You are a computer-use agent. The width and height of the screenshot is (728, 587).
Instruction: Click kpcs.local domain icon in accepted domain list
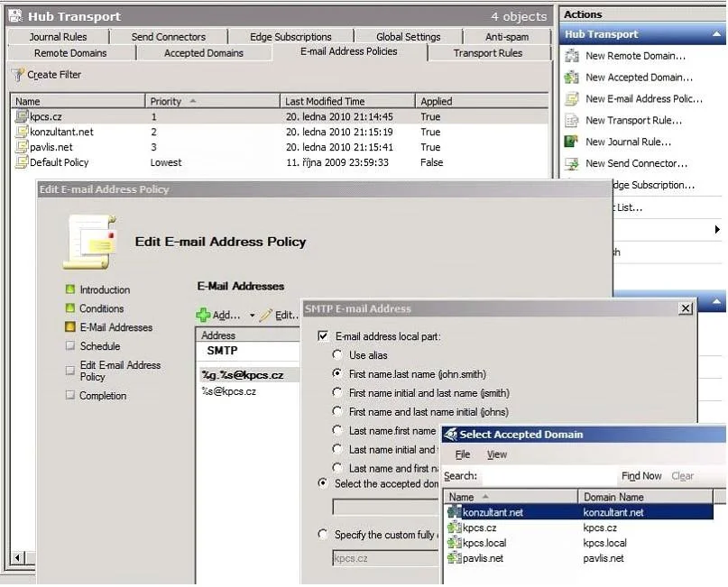(454, 543)
